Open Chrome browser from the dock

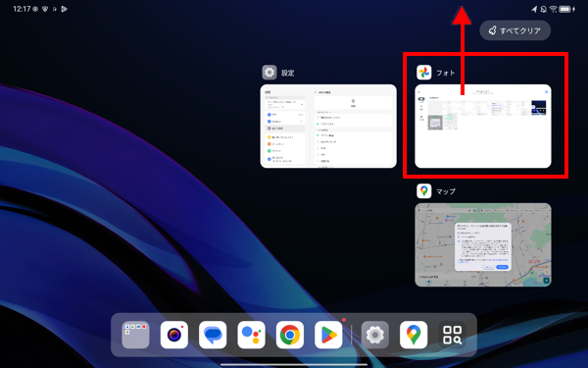tap(290, 335)
